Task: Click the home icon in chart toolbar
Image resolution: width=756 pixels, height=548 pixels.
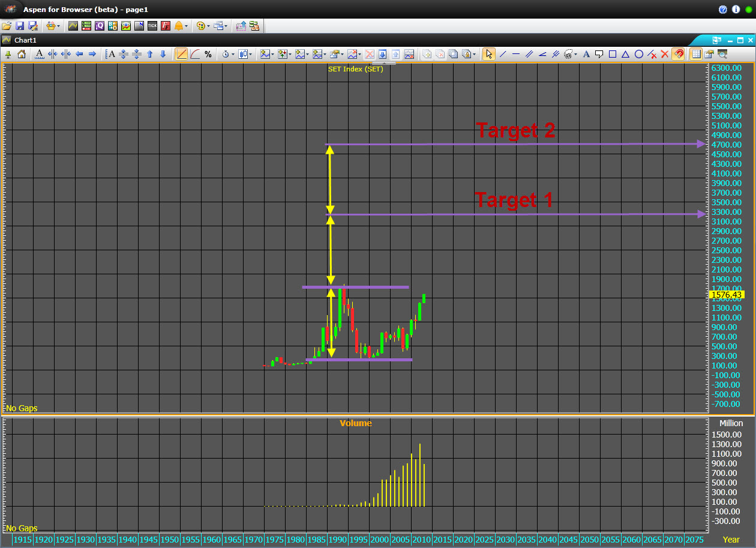Action: (22, 54)
